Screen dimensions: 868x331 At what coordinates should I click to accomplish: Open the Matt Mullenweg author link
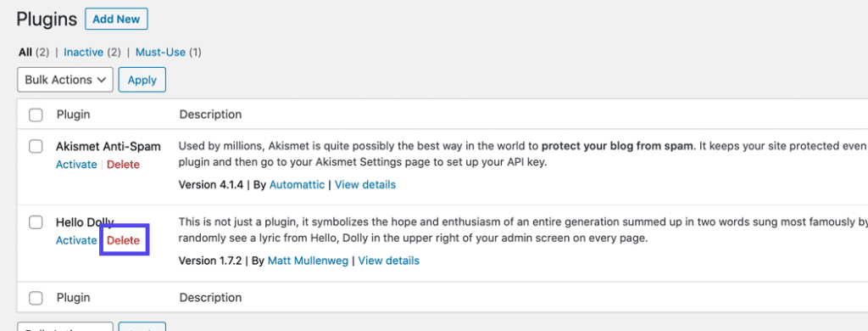pyautogui.click(x=308, y=261)
